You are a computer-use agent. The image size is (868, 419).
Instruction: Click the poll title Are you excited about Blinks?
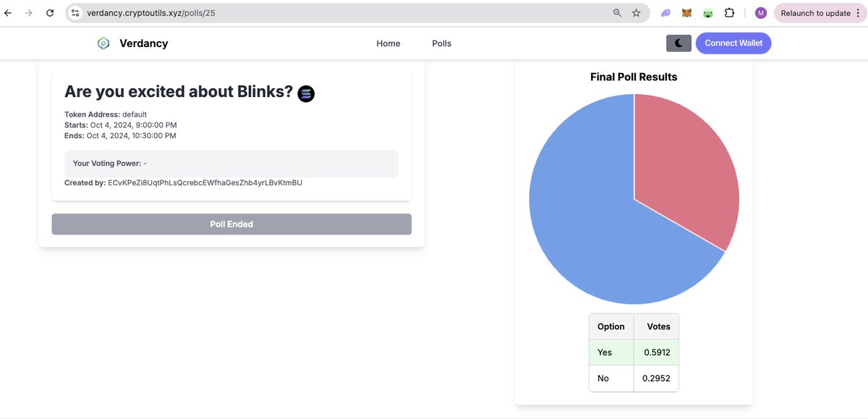coord(179,92)
